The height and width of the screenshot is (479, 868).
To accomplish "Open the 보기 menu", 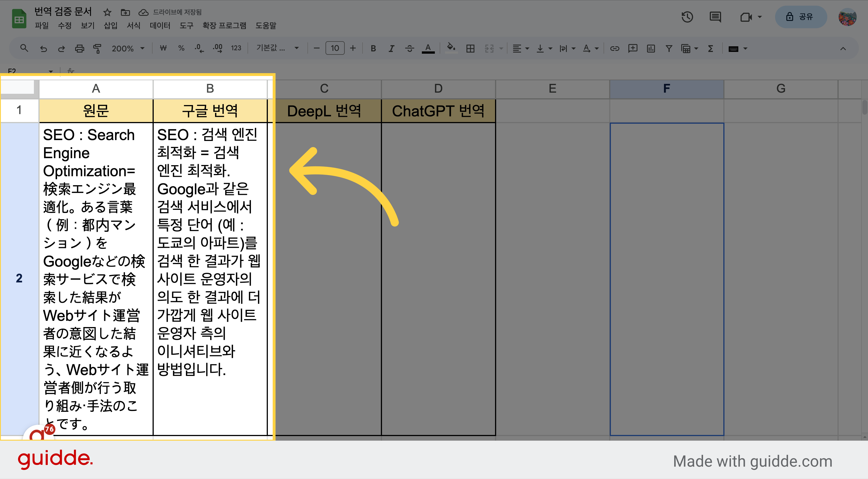I will coord(88,26).
